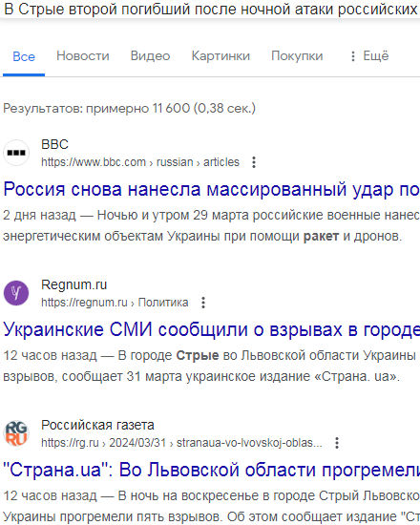This screenshot has height=525, width=420.
Task: Open the three-dot menu beside the rg.ru URL
Action: pos(337,443)
